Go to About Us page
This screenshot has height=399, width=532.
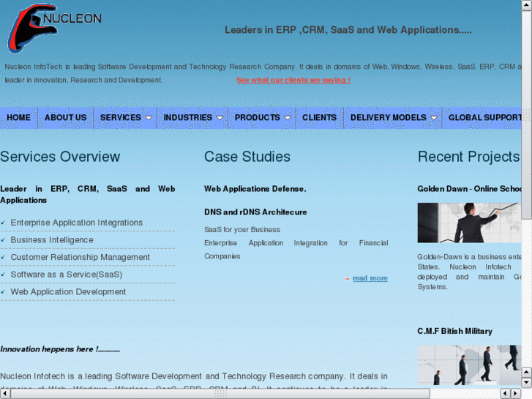coord(65,117)
